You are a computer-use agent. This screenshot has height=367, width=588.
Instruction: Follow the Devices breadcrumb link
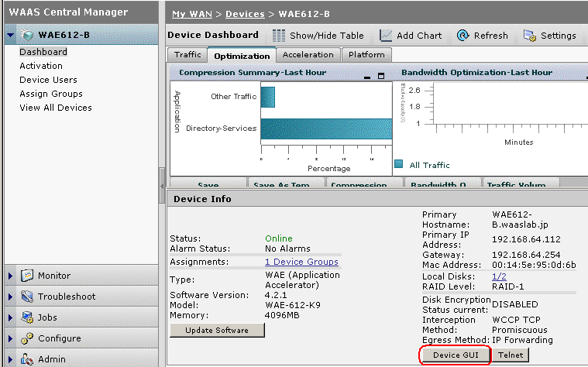(245, 14)
